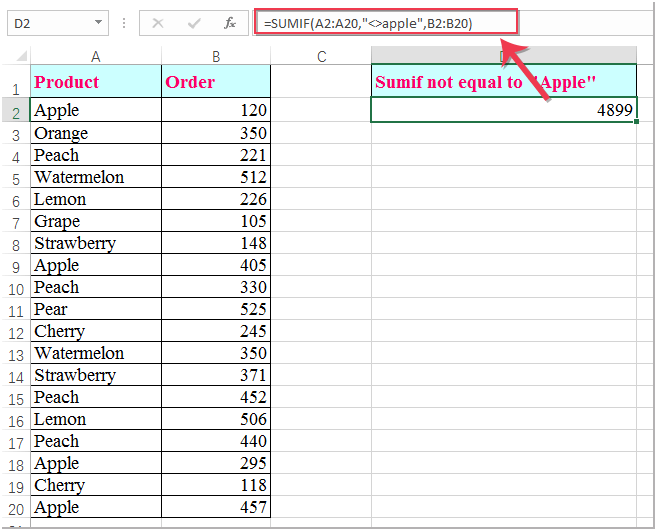Select column A header
This screenshot has width=655, height=529.
point(95,57)
